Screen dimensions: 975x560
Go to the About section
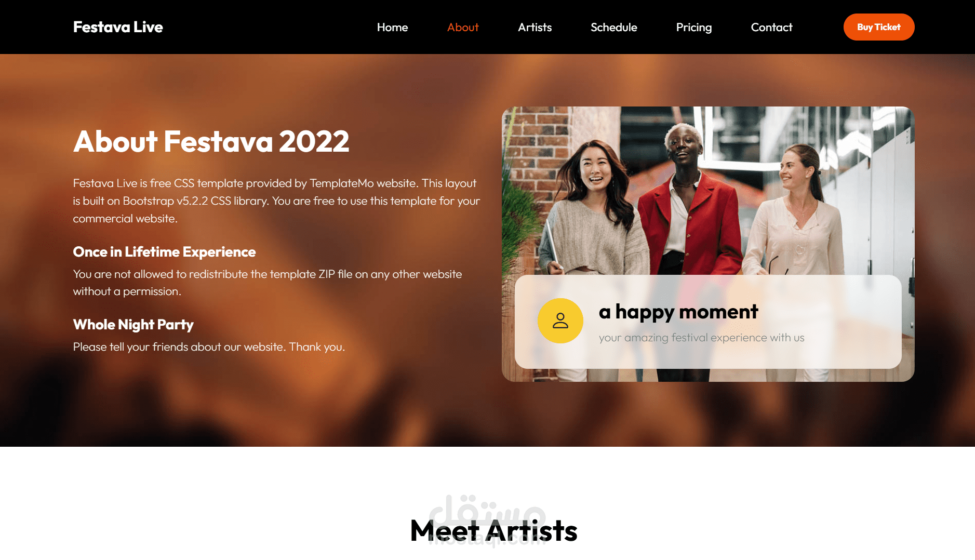(x=463, y=27)
